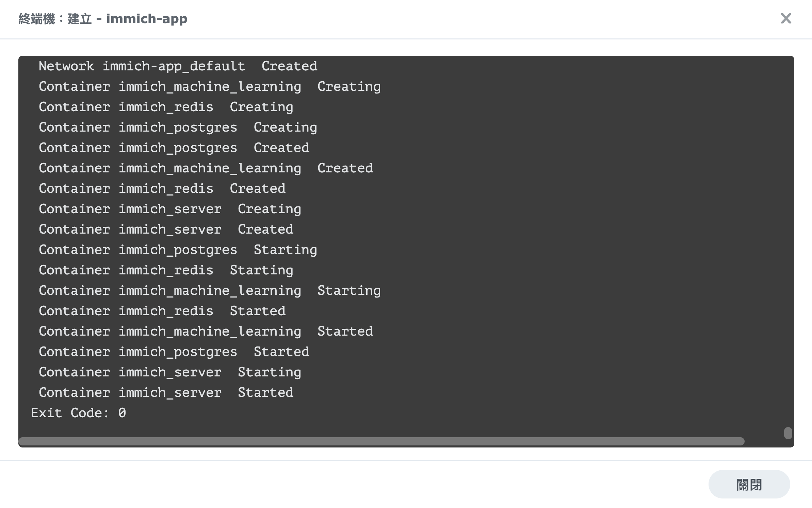Click the 關閉 button
812x508 pixels.
coord(749,484)
